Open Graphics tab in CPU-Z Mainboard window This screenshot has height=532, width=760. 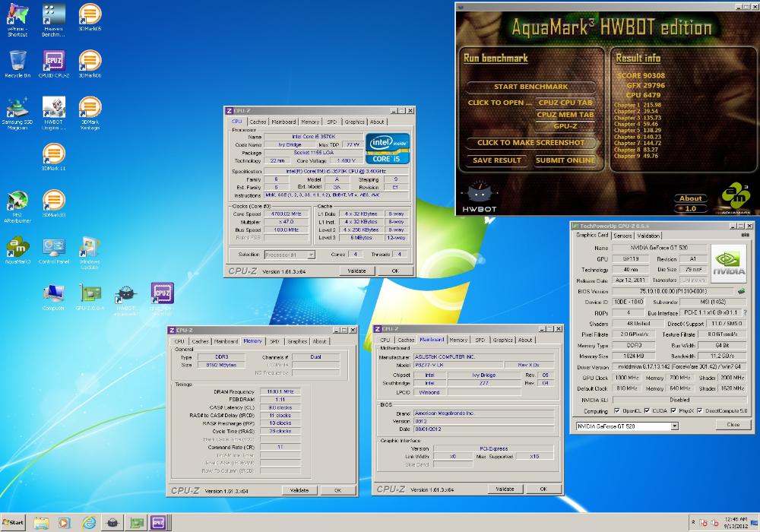502,340
